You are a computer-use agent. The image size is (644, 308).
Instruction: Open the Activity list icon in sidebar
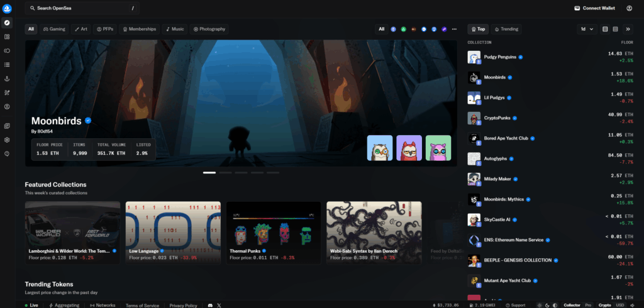7,65
